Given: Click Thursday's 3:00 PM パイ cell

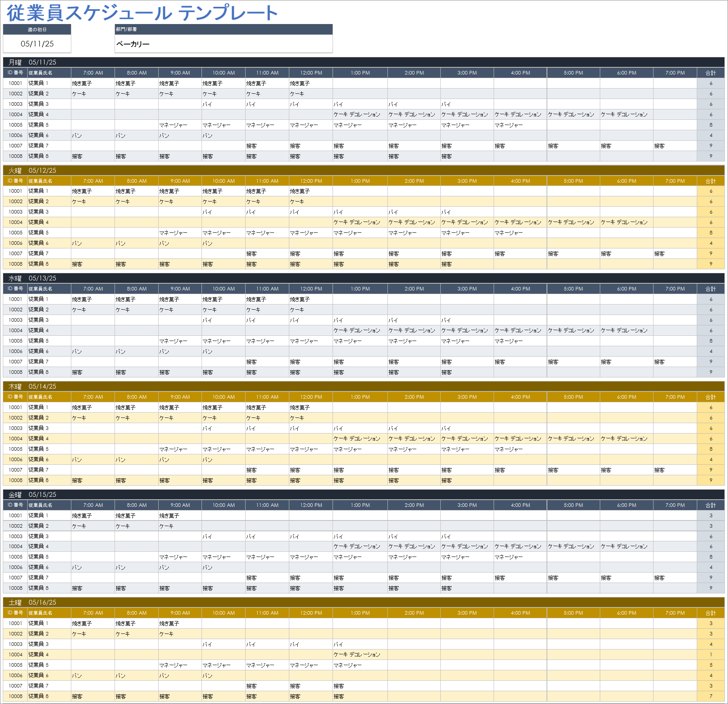Looking at the screenshot, I should pos(466,428).
